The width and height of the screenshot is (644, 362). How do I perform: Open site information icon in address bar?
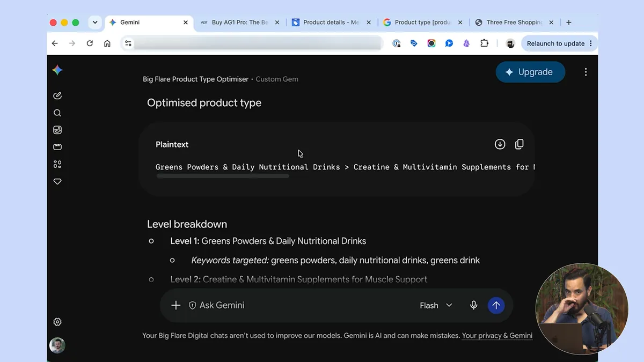point(128,43)
